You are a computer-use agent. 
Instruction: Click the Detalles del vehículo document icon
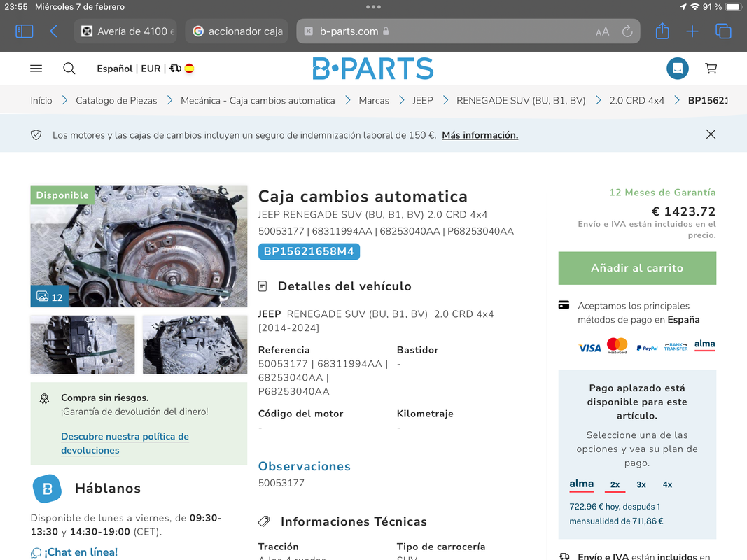[x=262, y=286]
